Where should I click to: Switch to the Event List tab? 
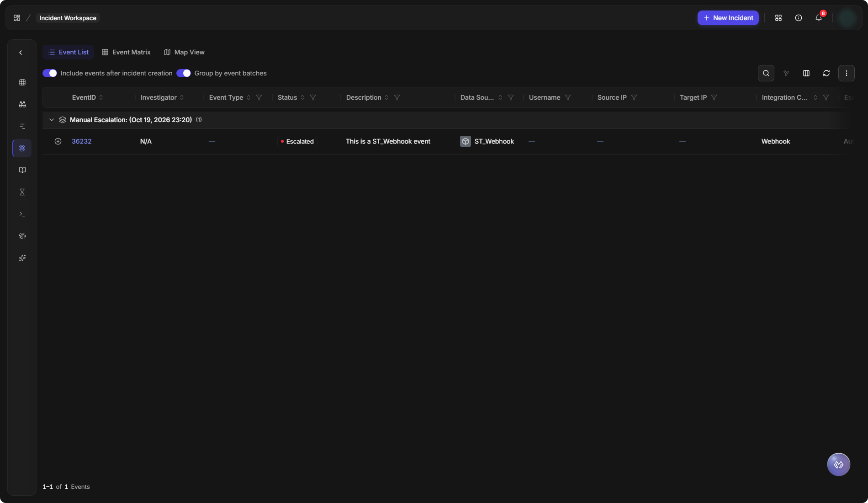tap(69, 52)
